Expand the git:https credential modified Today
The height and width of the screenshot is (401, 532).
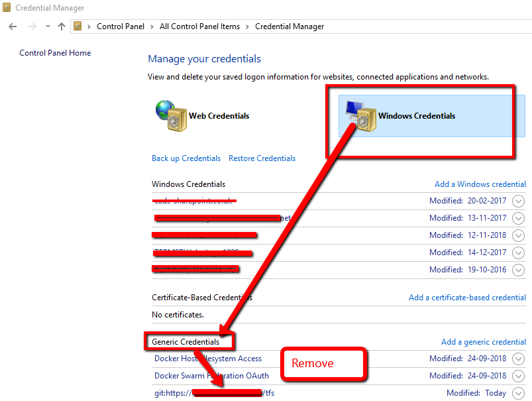point(518,393)
